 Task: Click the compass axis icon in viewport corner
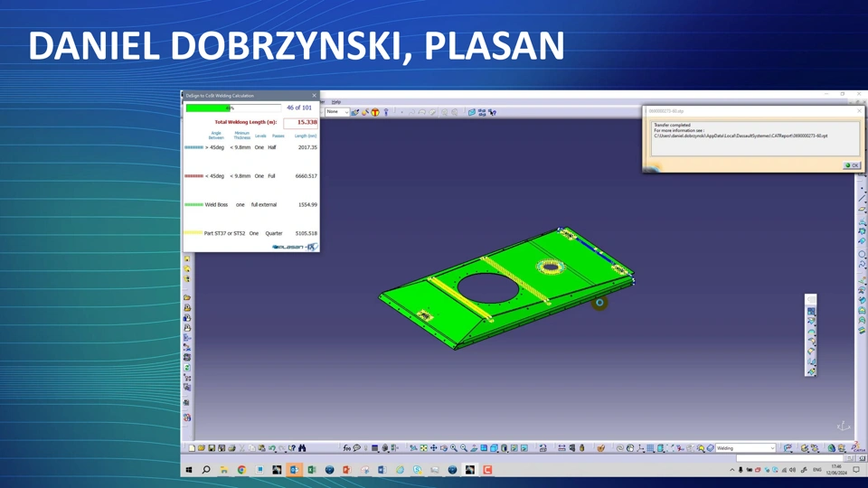pyautogui.click(x=843, y=426)
